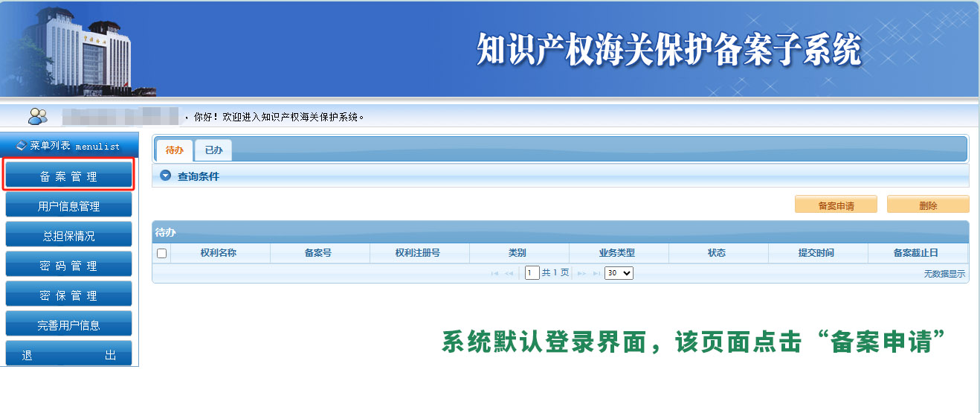Collapse the 查询条件 query panel

166,176
